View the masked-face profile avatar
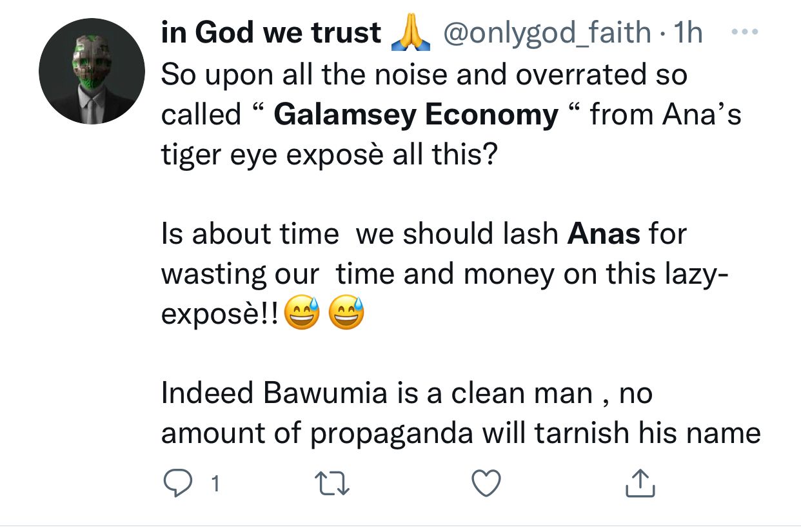 point(92,71)
